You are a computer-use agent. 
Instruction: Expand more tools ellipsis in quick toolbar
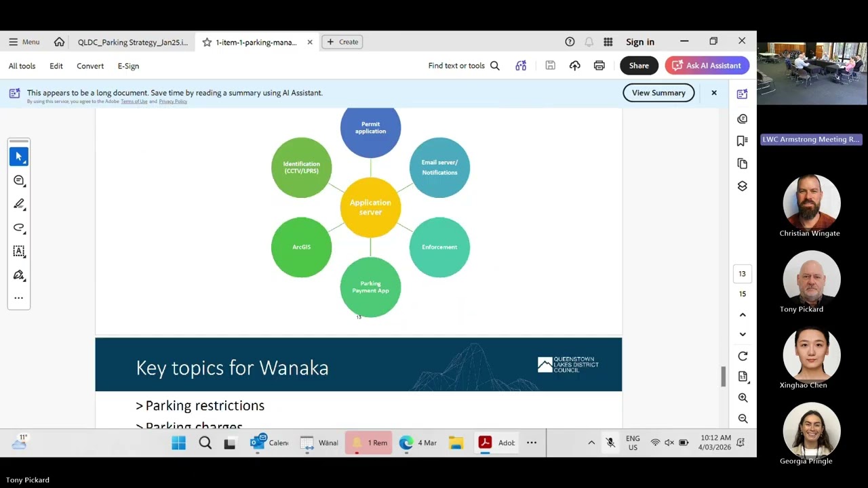click(x=19, y=298)
